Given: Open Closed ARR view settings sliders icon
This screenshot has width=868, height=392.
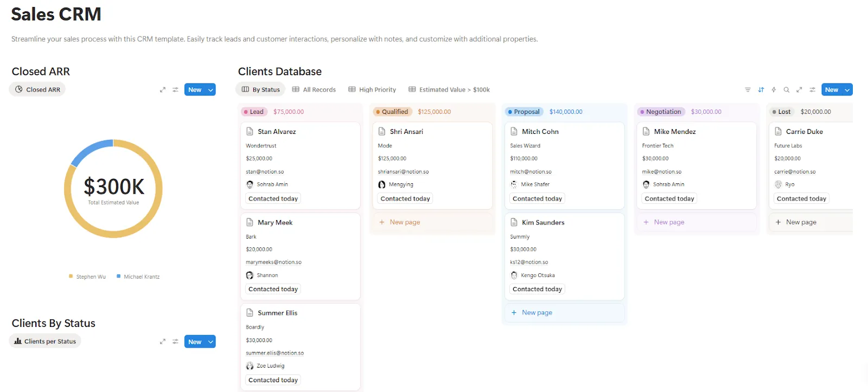Looking at the screenshot, I should (175, 90).
